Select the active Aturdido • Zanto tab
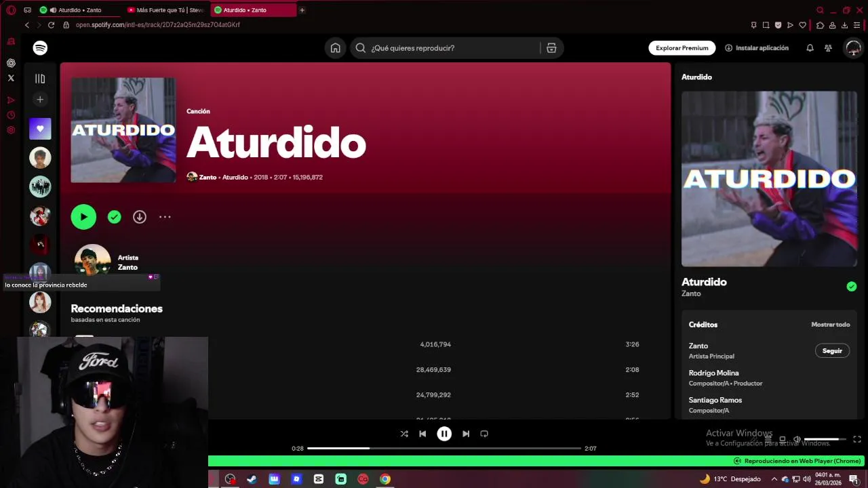Viewport: 868px width, 488px height. [252, 10]
